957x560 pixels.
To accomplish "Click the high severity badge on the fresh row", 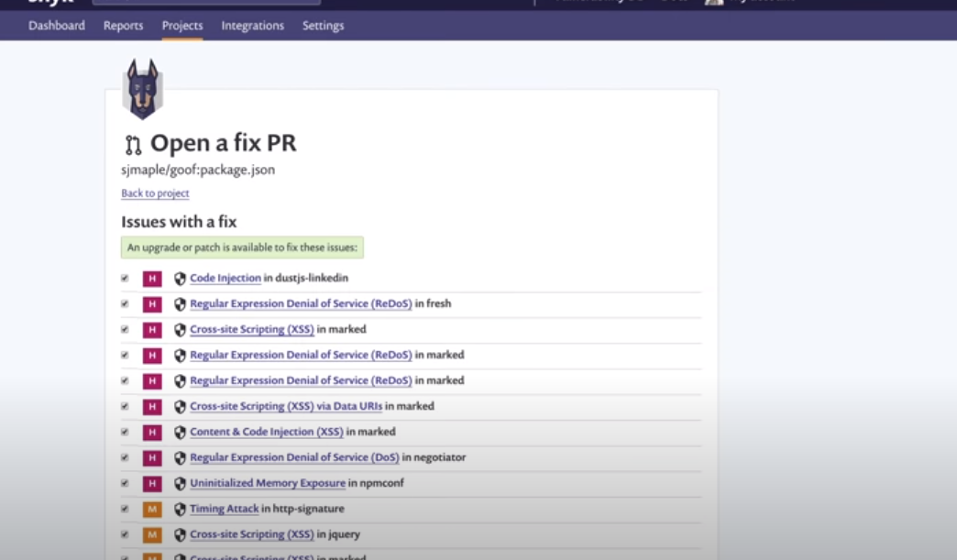I will (x=152, y=304).
